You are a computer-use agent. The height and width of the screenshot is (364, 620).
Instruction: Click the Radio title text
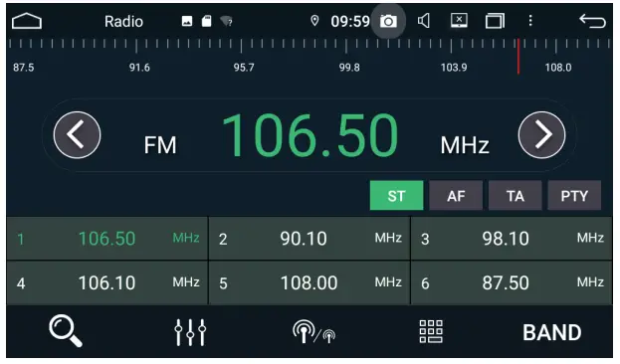coord(123,21)
